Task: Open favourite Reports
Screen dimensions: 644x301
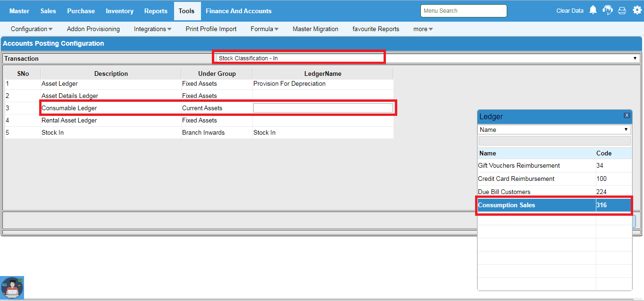Action: click(x=376, y=29)
